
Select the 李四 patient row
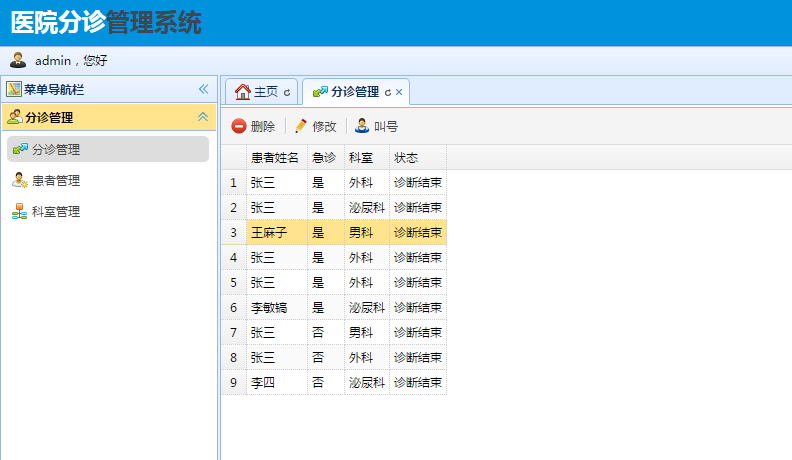[334, 382]
